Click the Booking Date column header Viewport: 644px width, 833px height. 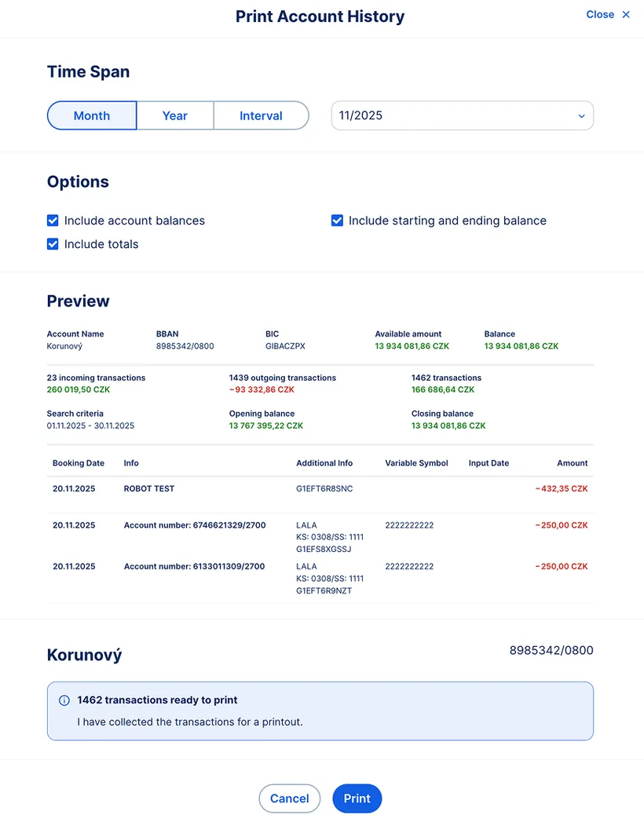tap(78, 463)
